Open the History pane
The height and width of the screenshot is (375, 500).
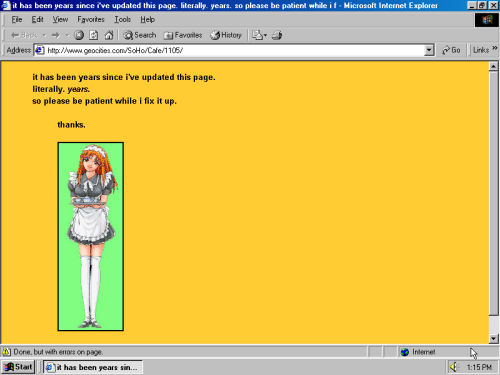(226, 35)
